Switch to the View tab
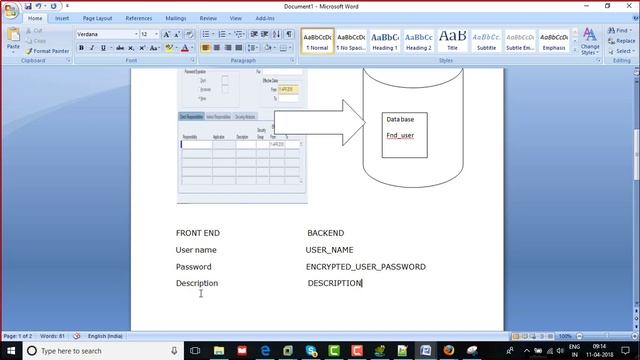 coord(236,18)
